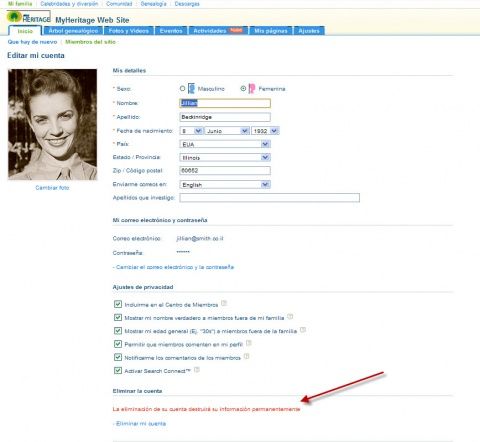Click Comunidad in top menu
The image size is (480, 442).
[119, 4]
